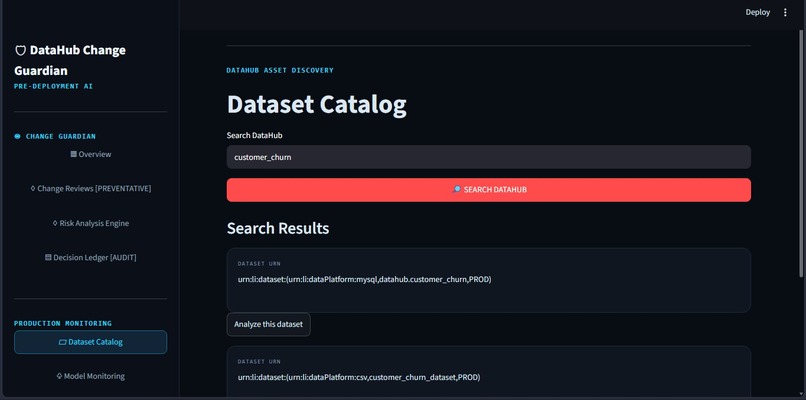Click the DATAHUB ASSET DISCOVERY label
The width and height of the screenshot is (806, 400).
click(x=280, y=70)
